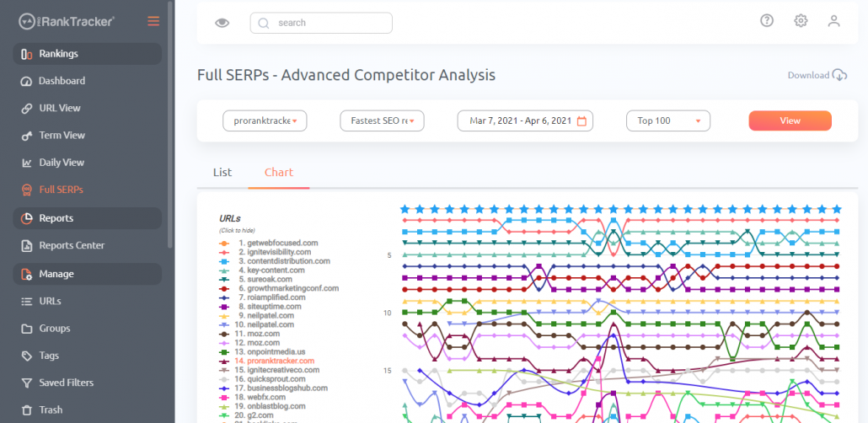Screen dimensions: 868x423
Task: Open the proranktracker URL dropdown
Action: click(x=265, y=120)
